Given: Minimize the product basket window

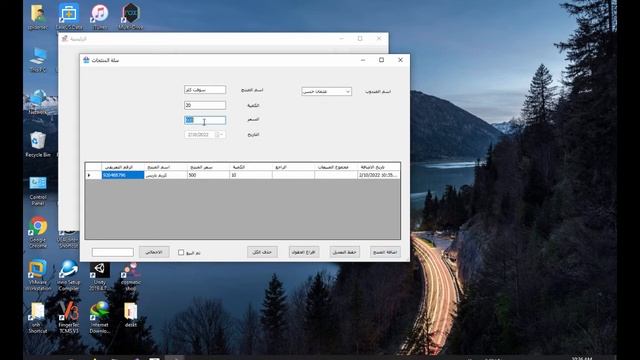Looking at the screenshot, I should pos(362,60).
